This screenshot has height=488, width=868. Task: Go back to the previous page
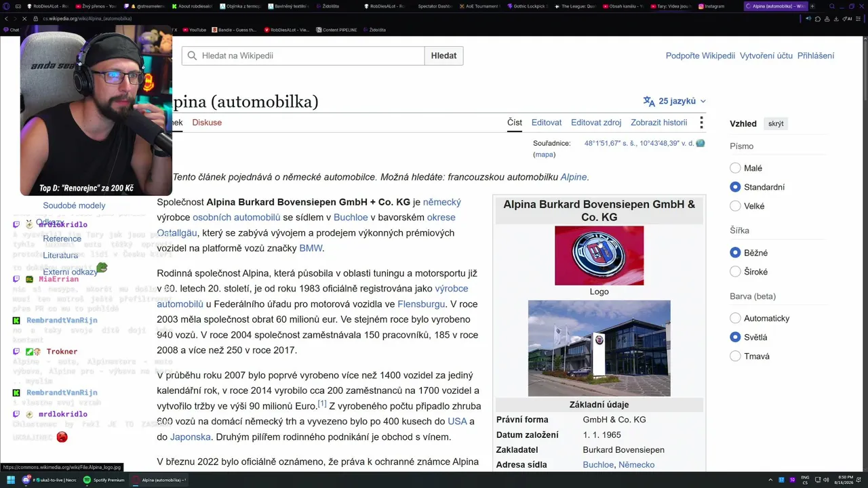click(x=6, y=18)
